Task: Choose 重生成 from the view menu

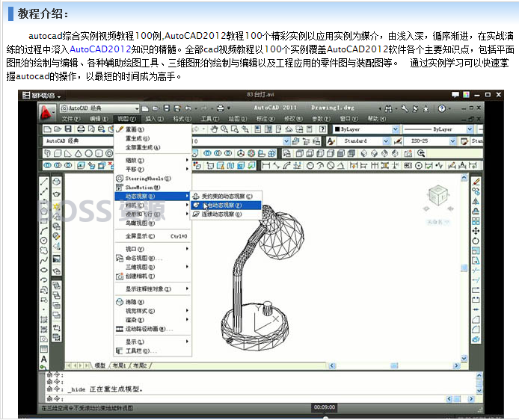Action: 153,138
